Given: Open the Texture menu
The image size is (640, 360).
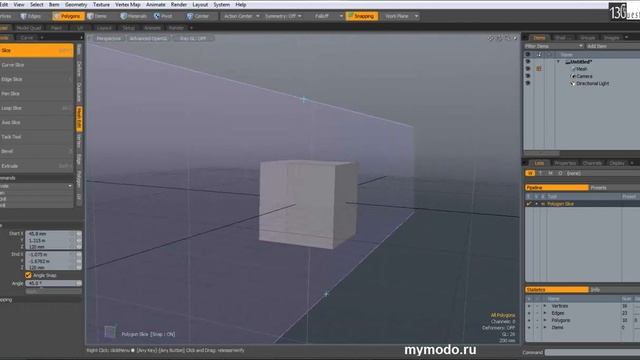Looking at the screenshot, I should (101, 4).
